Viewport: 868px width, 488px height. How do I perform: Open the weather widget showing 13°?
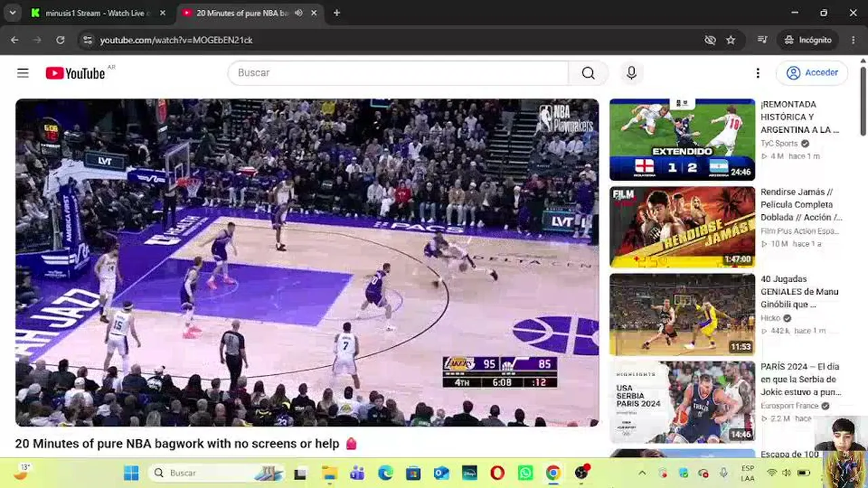[22, 472]
